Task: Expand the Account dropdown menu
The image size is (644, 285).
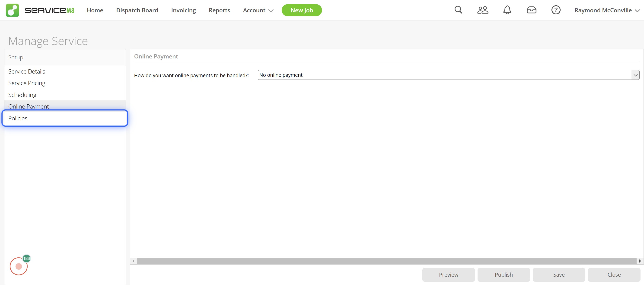Action: pos(258,10)
